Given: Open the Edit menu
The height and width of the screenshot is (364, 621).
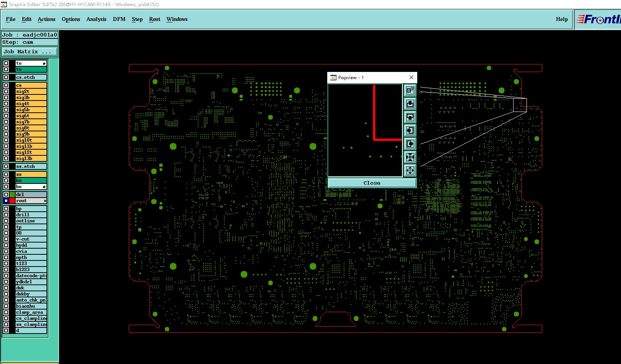Looking at the screenshot, I should point(27,19).
